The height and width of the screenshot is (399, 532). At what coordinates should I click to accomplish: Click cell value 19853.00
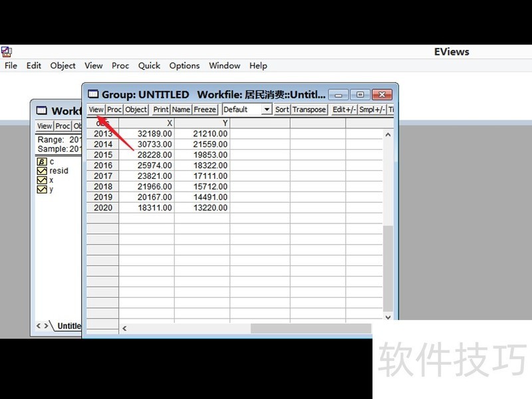tap(202, 155)
